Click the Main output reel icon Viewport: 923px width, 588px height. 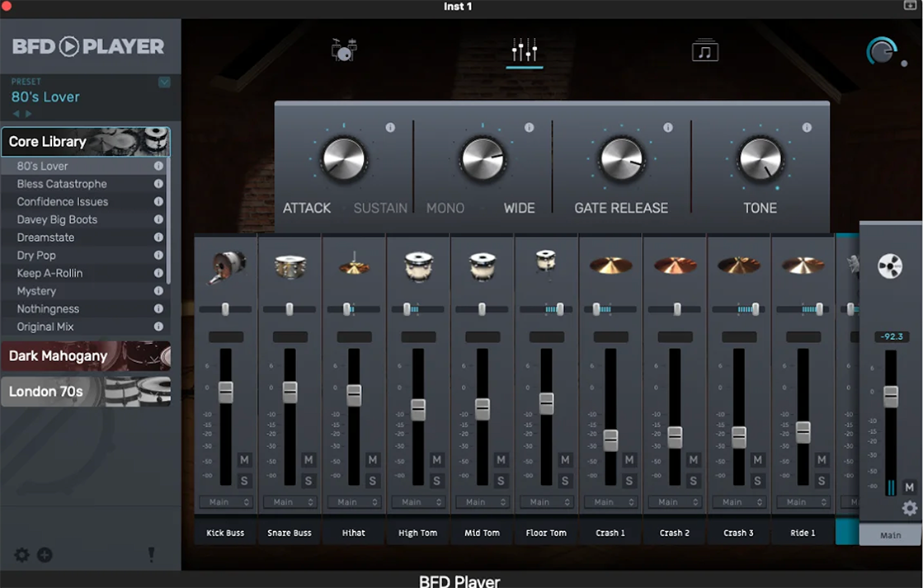tap(889, 266)
